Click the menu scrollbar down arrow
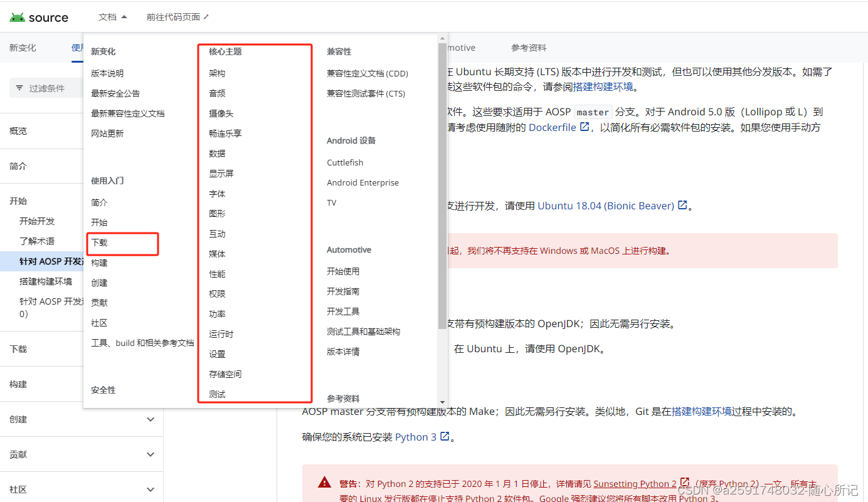Screen dimensions: 868x502 click(442, 402)
